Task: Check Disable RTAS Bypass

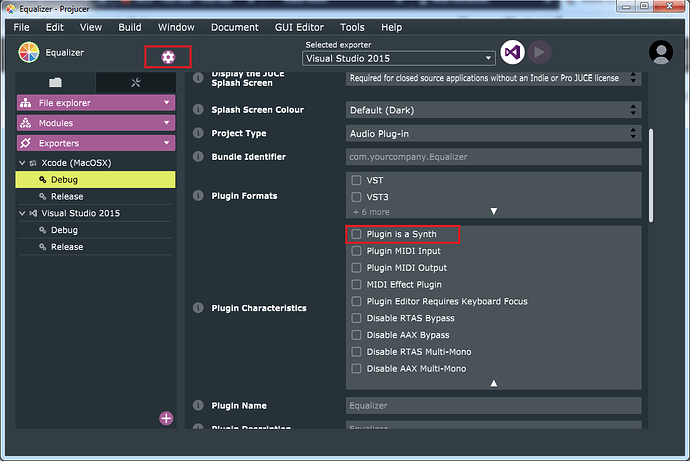Action: [356, 318]
